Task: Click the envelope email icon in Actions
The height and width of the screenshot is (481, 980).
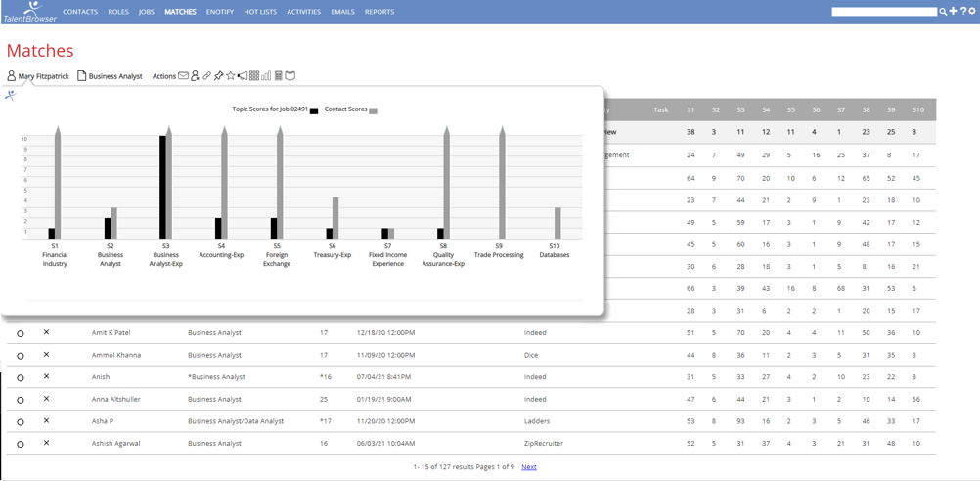Action: click(x=183, y=76)
